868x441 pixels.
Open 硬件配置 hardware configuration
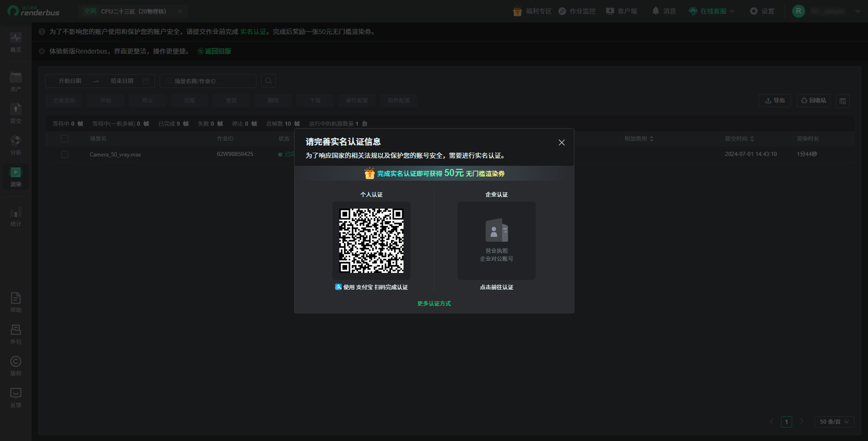(357, 101)
